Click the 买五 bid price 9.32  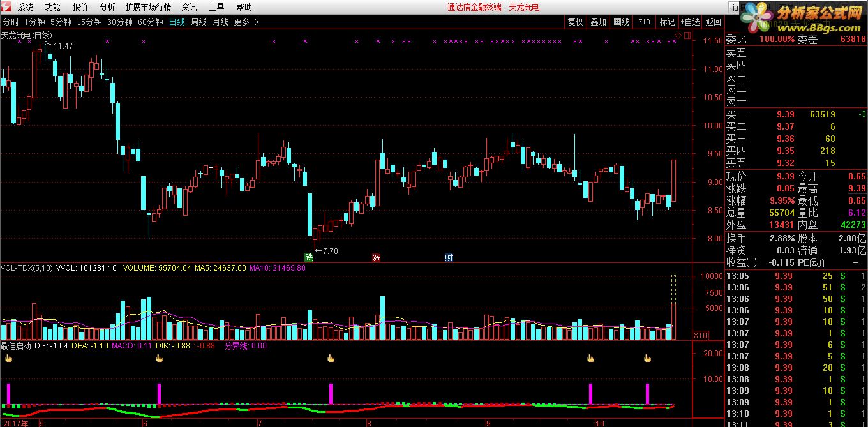pos(785,163)
